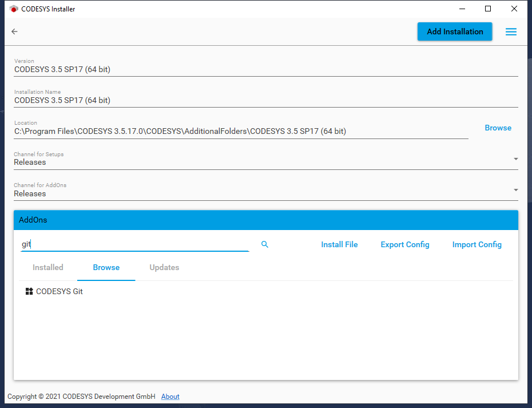This screenshot has height=408, width=532.
Task: Focus the add-on search field containing git
Action: coord(135,244)
